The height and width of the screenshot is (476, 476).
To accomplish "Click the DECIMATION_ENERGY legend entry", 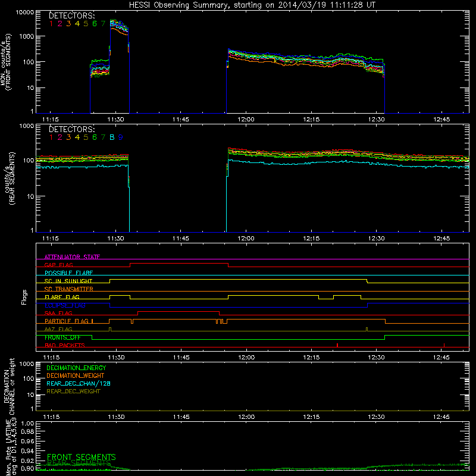I will click(x=76, y=368).
